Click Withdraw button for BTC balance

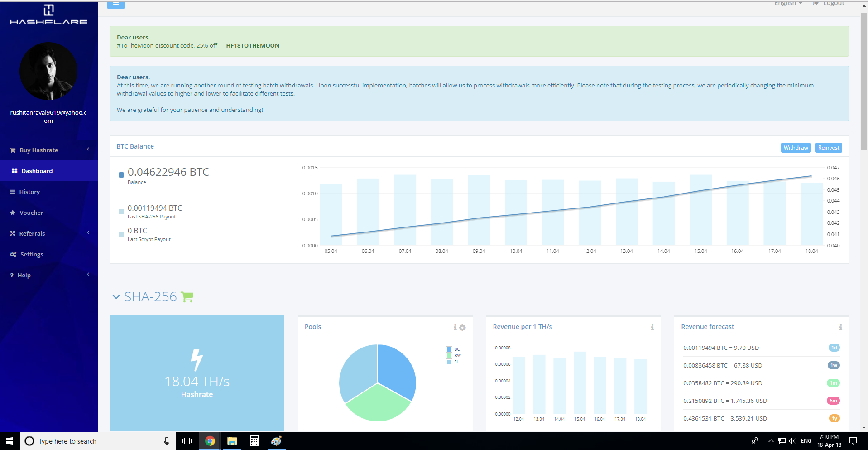(x=796, y=148)
